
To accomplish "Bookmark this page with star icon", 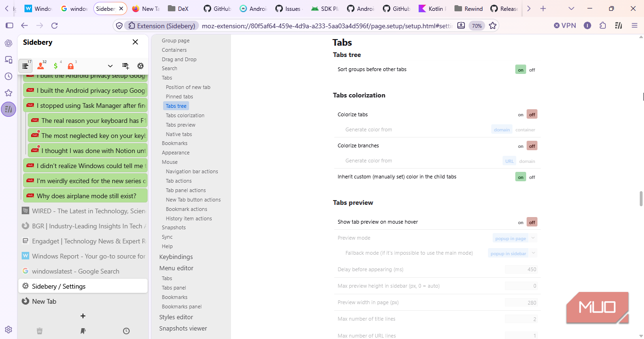I will tap(493, 25).
